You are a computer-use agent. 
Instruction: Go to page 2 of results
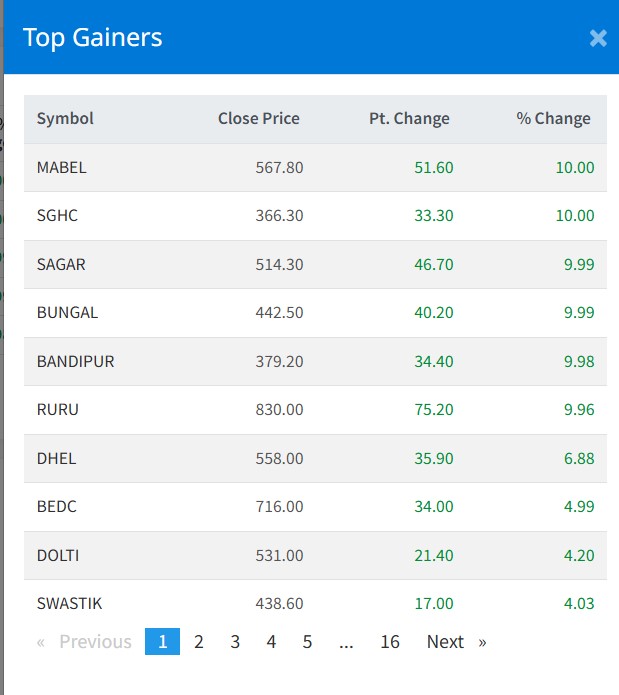(199, 642)
